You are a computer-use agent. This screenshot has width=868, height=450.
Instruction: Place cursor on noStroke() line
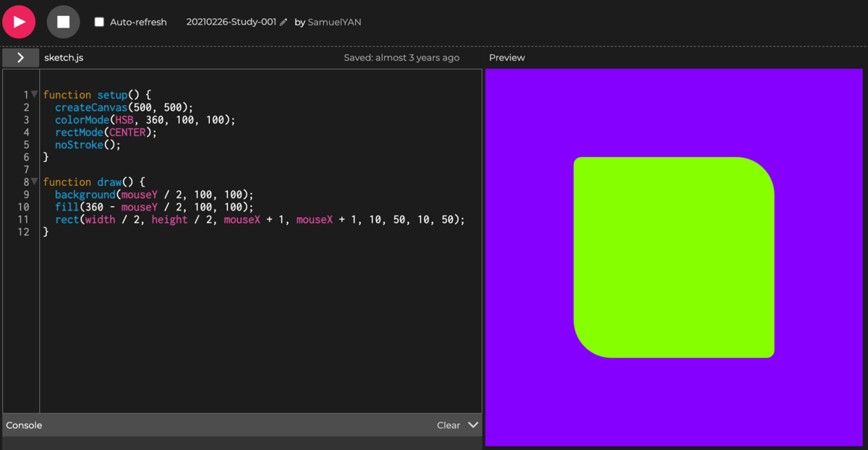[88, 145]
